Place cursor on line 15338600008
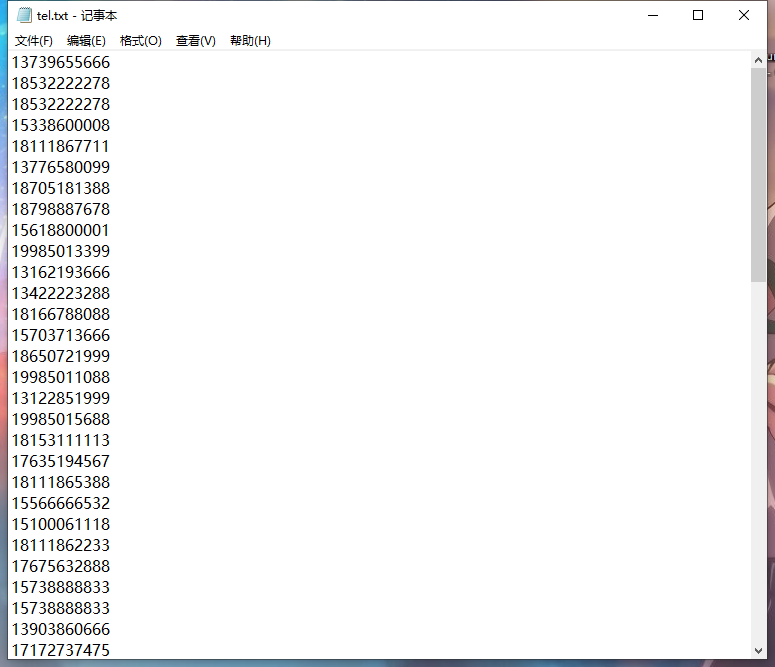Image resolution: width=775 pixels, height=667 pixels. [x=61, y=126]
